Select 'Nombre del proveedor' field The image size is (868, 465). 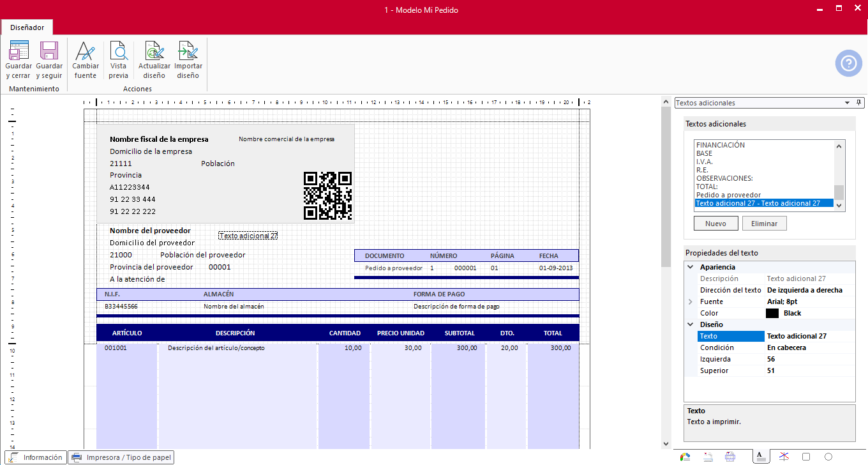pos(150,231)
